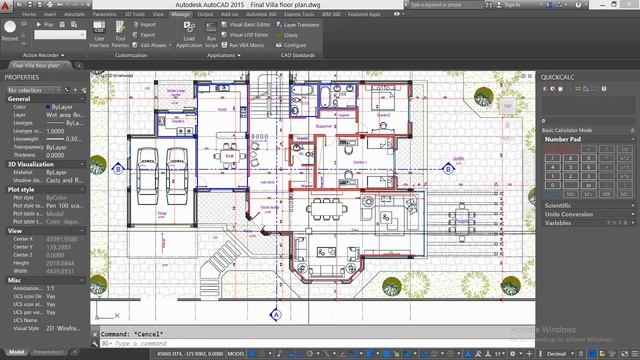Click Quick Select icon in Properties palette
Image resolution: width=640 pixels, height=360 pixels.
coord(84,90)
